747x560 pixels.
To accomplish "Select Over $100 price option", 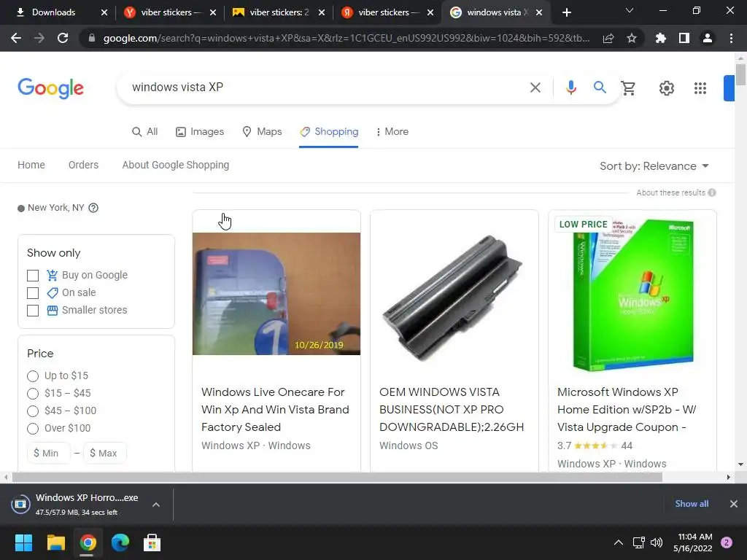I will (33, 429).
